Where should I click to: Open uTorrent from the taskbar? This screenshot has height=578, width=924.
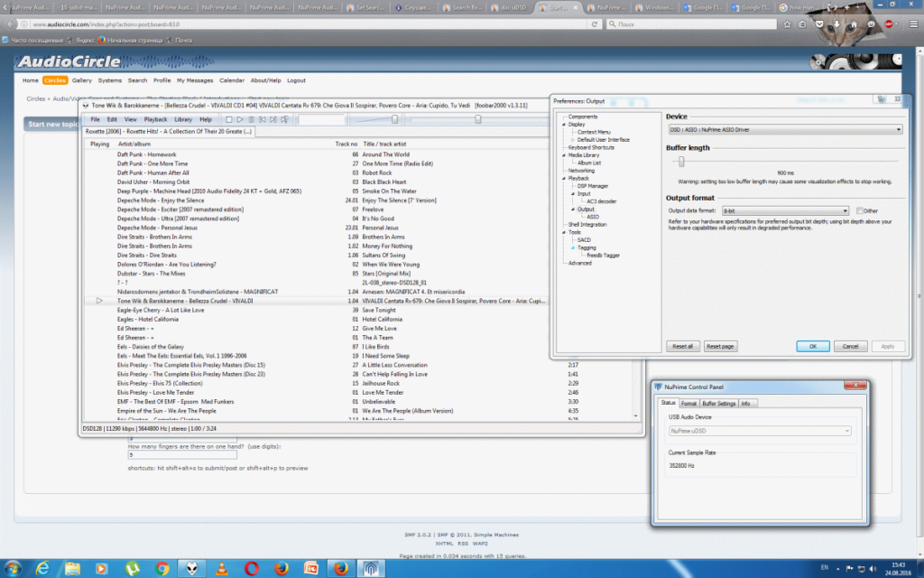132,569
